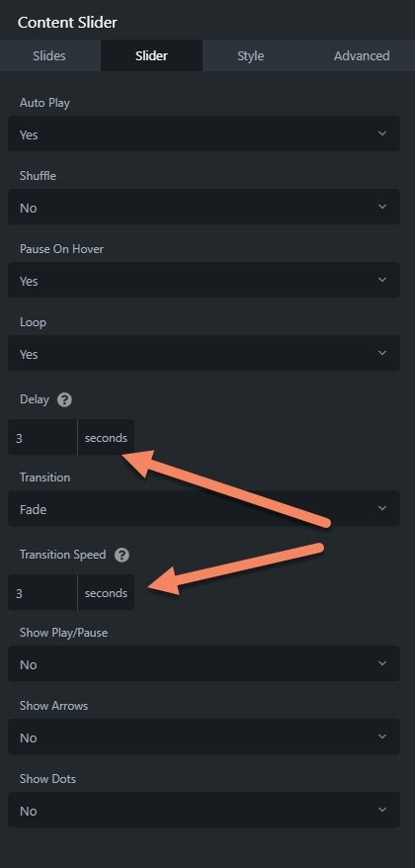Click the Content Slider panel title
The width and height of the screenshot is (415, 868).
tap(67, 22)
